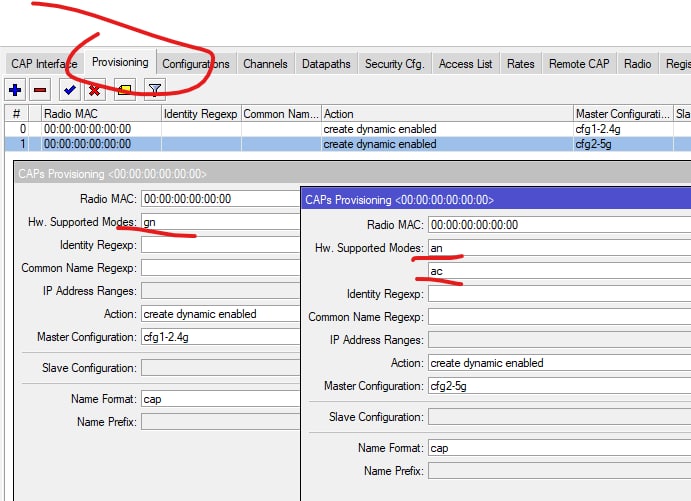The width and height of the screenshot is (691, 501).
Task: Switch to the Access List tab
Action: click(x=465, y=64)
